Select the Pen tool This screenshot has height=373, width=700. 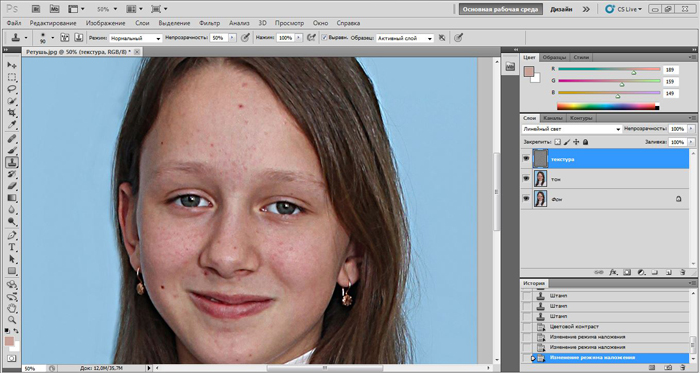click(12, 235)
